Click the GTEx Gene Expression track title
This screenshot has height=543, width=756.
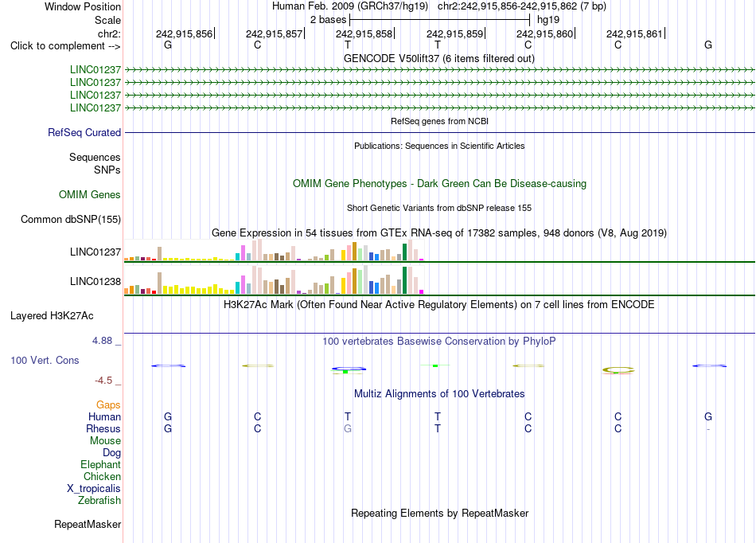[439, 233]
